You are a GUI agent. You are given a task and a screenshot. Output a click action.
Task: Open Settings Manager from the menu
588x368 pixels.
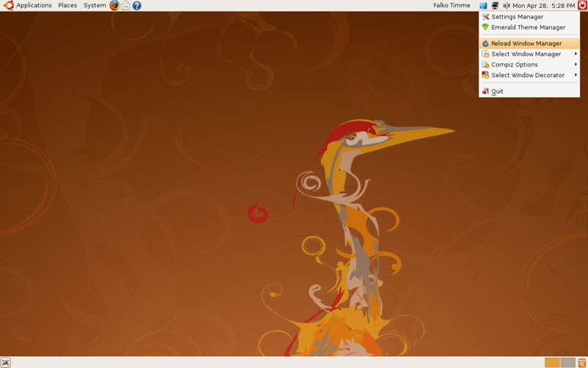coord(529,16)
